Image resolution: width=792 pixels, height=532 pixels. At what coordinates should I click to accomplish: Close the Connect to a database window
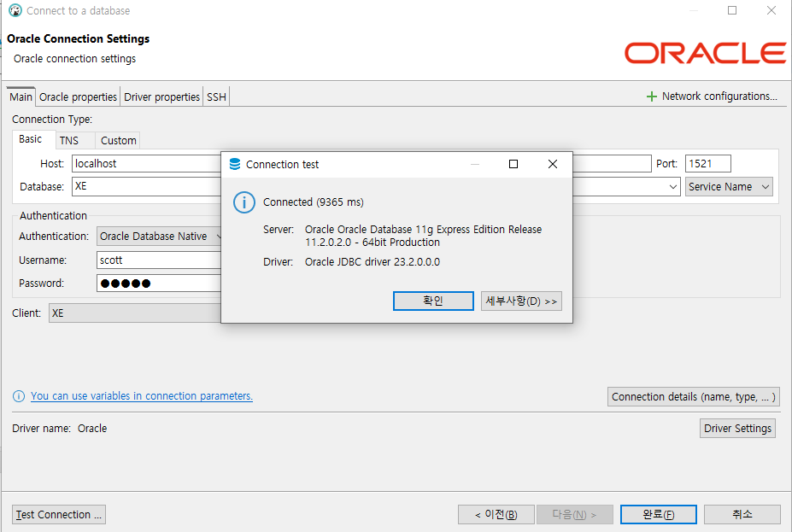(771, 10)
